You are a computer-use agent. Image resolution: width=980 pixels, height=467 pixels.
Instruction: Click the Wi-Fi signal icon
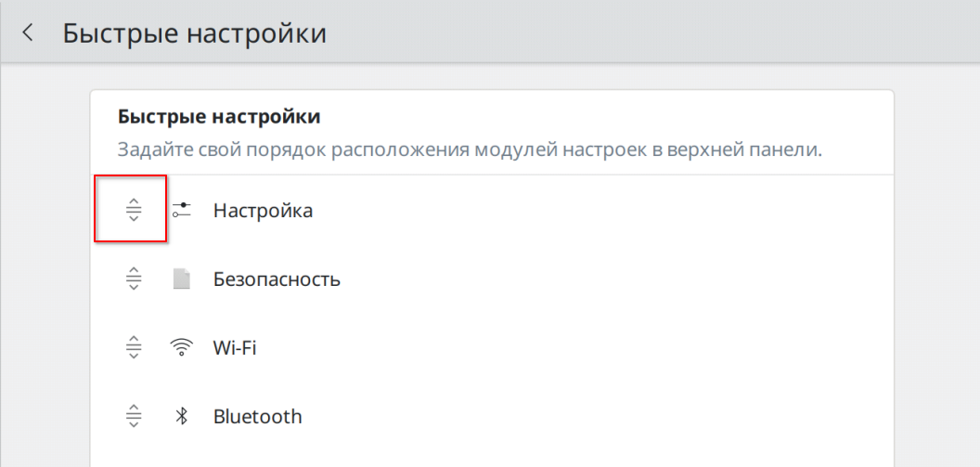click(182, 348)
